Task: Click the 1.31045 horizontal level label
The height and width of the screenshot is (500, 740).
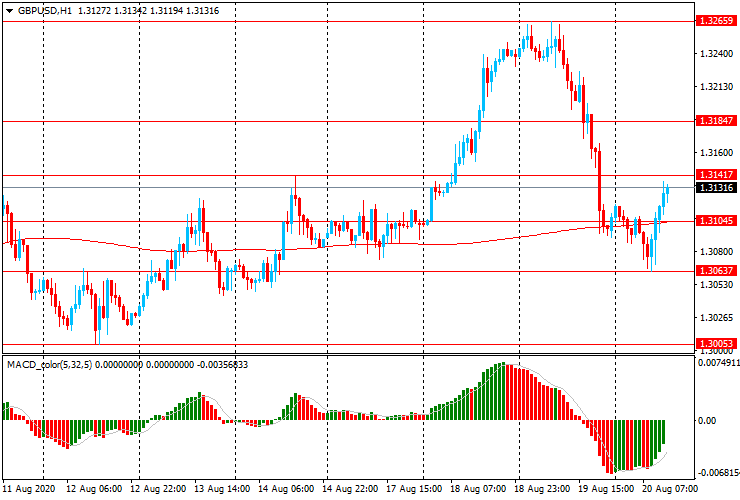Action: click(716, 221)
